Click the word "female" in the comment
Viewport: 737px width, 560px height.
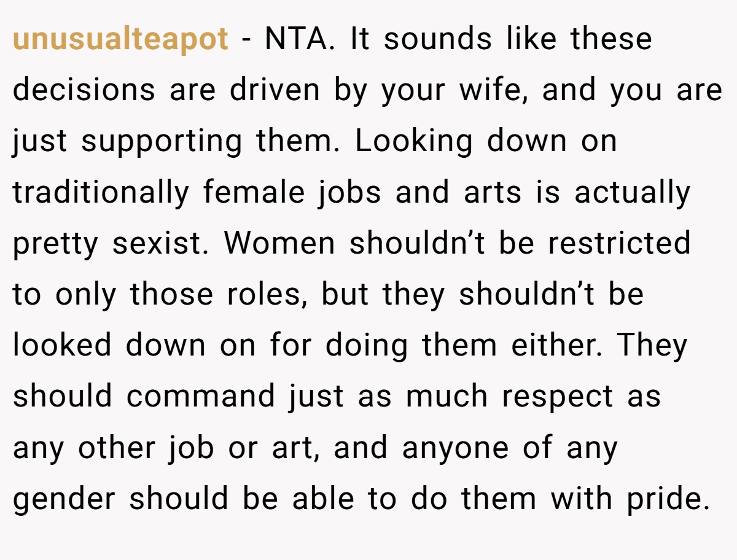pyautogui.click(x=254, y=192)
